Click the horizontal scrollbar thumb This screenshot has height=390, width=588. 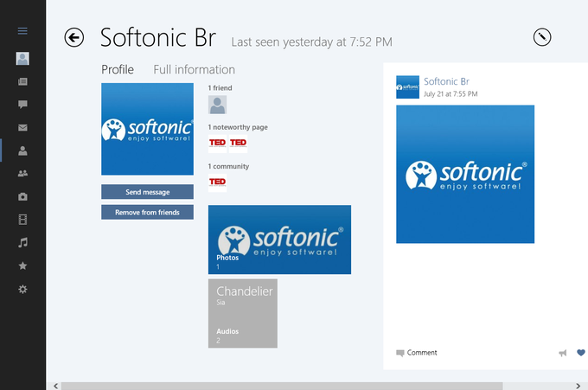click(x=282, y=386)
